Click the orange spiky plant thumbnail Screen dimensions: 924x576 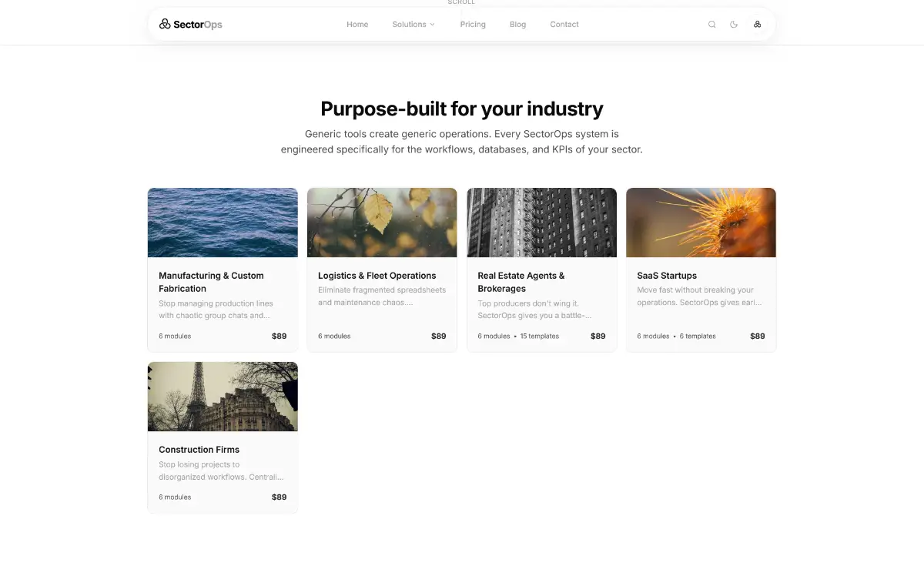click(x=701, y=223)
